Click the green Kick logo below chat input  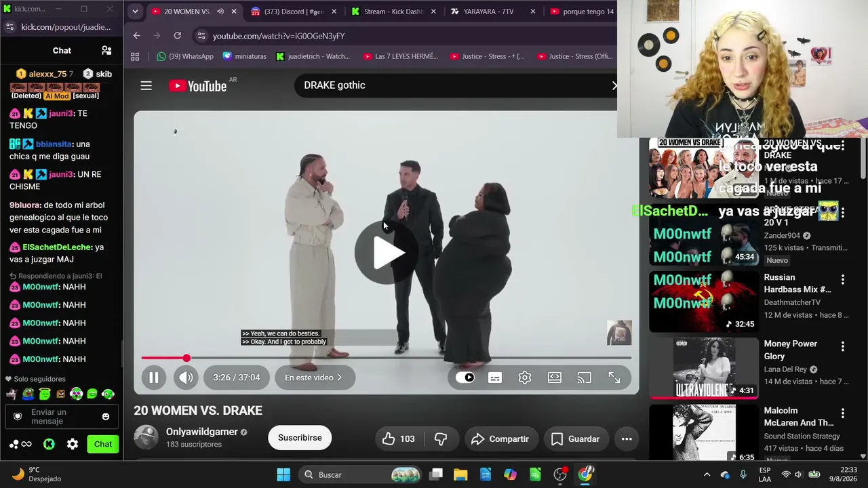click(x=49, y=444)
